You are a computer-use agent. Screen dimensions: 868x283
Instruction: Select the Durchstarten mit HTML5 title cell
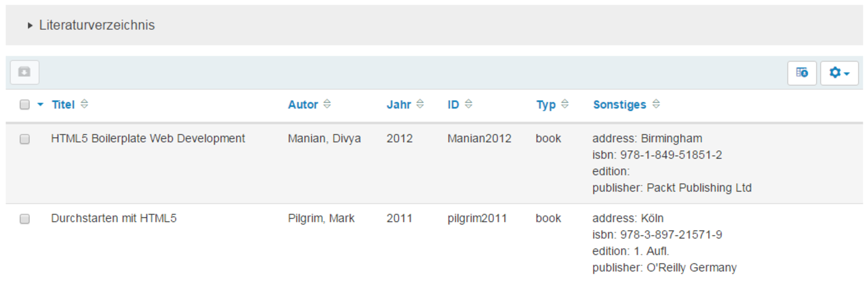pos(114,218)
